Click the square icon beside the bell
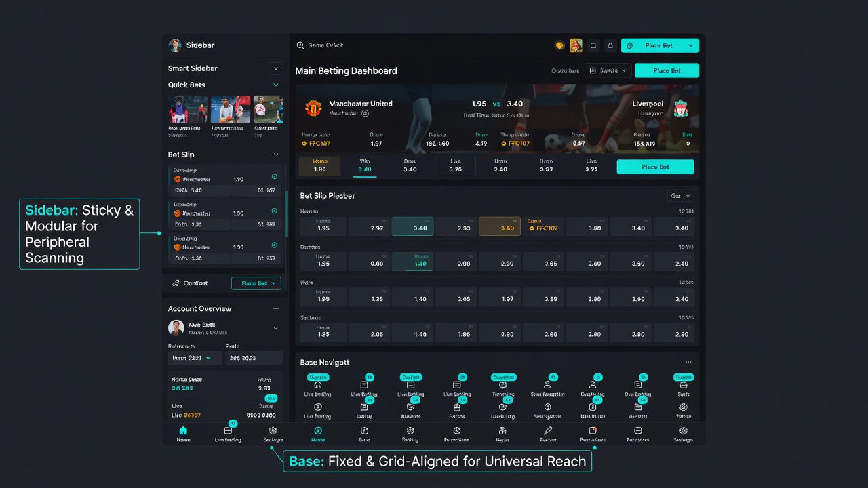Viewport: 868px width, 488px height. [x=593, y=45]
